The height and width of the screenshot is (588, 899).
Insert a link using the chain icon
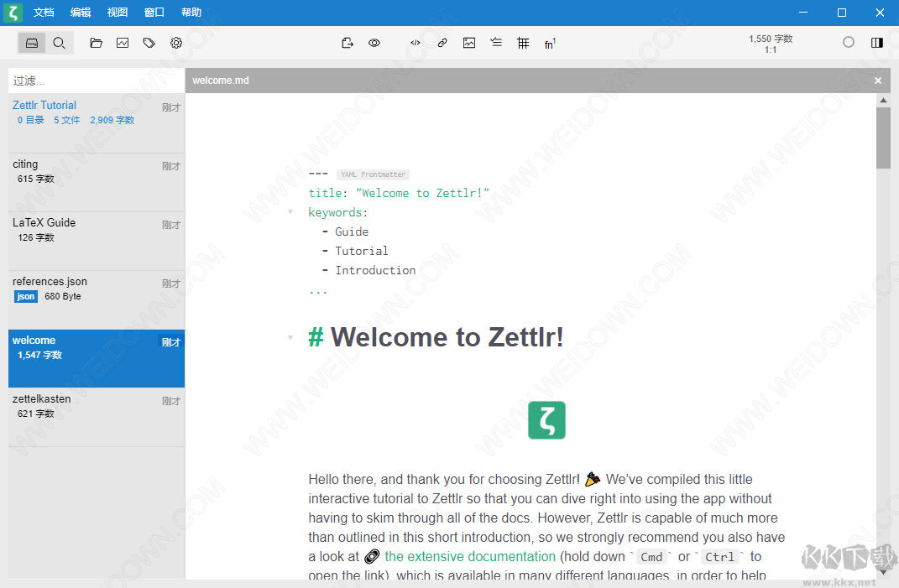(x=442, y=43)
